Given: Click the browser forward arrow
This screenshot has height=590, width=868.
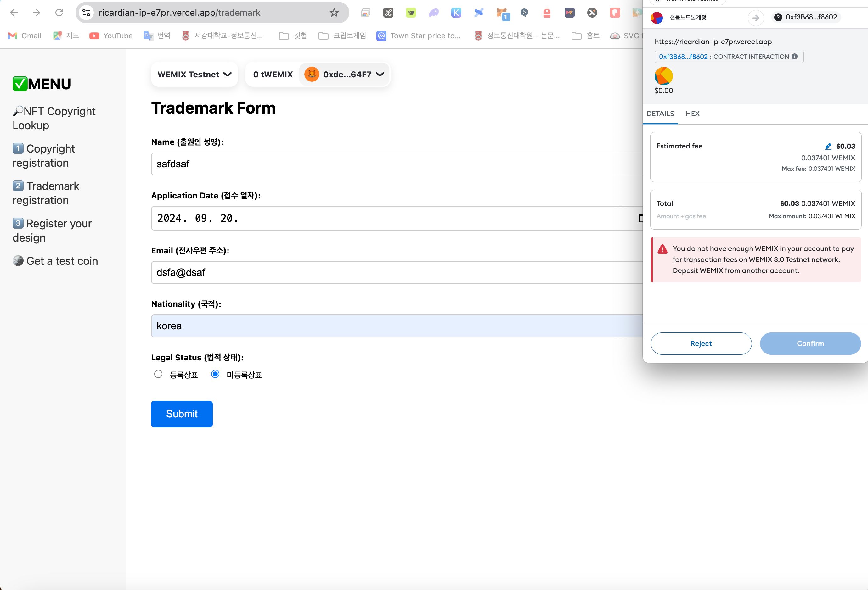Looking at the screenshot, I should pos(36,13).
